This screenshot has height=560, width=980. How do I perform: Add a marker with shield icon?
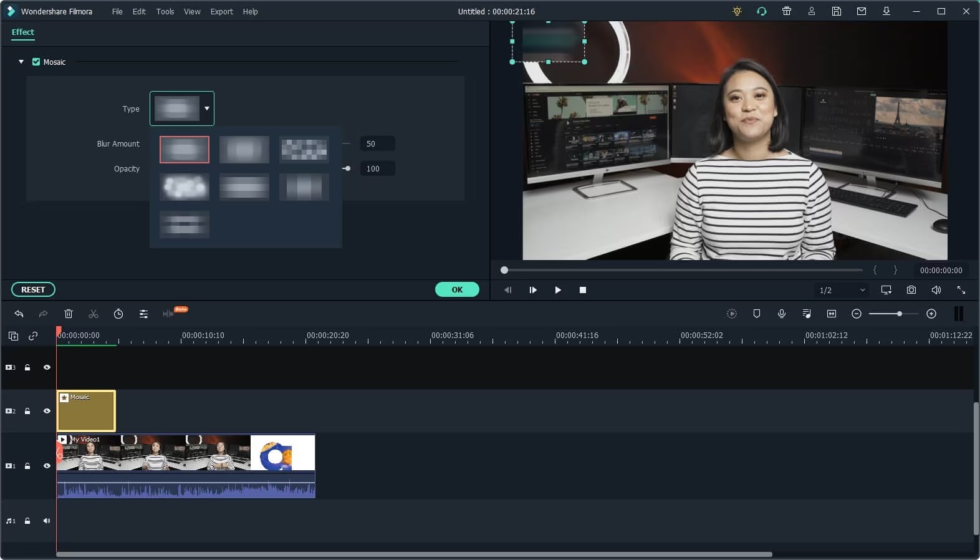pos(757,314)
